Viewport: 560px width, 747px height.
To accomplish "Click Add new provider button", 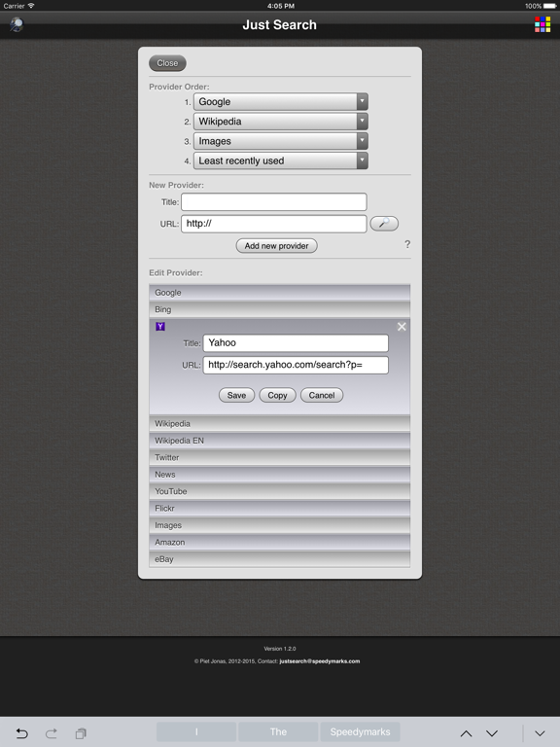I will 277,246.
